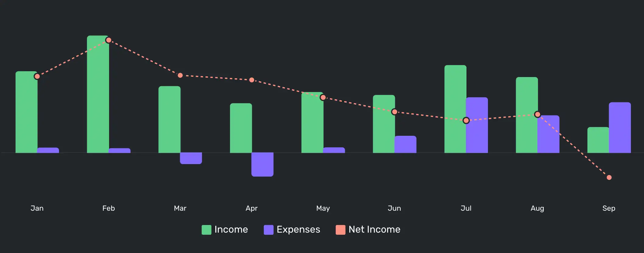Screen dimensions: 644x253
Task: Toggle the Expenses series legend label
Action: pos(298,230)
